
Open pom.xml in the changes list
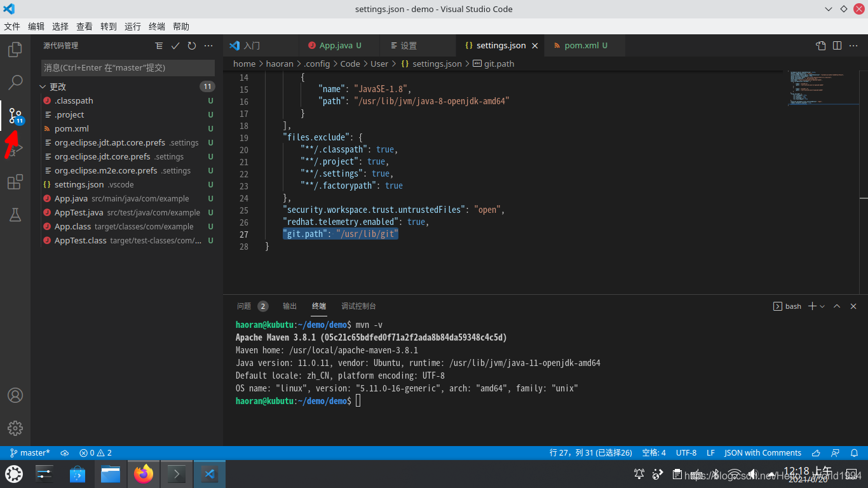tap(126, 129)
